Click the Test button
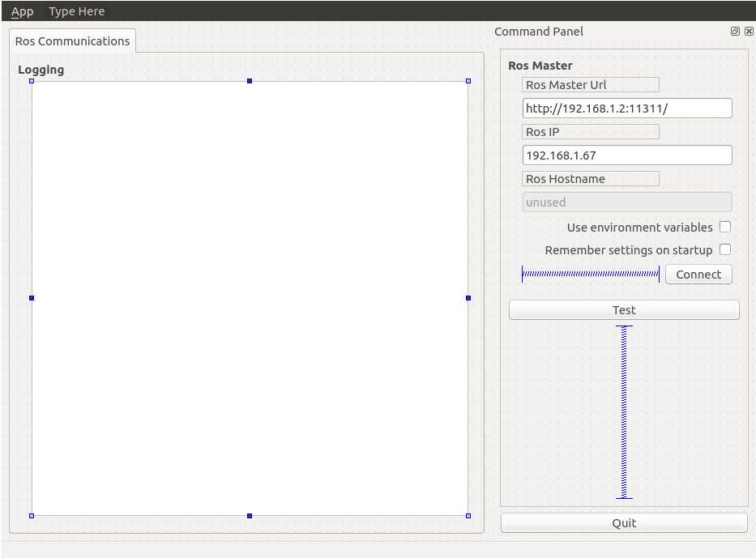The image size is (756, 558). [624, 310]
